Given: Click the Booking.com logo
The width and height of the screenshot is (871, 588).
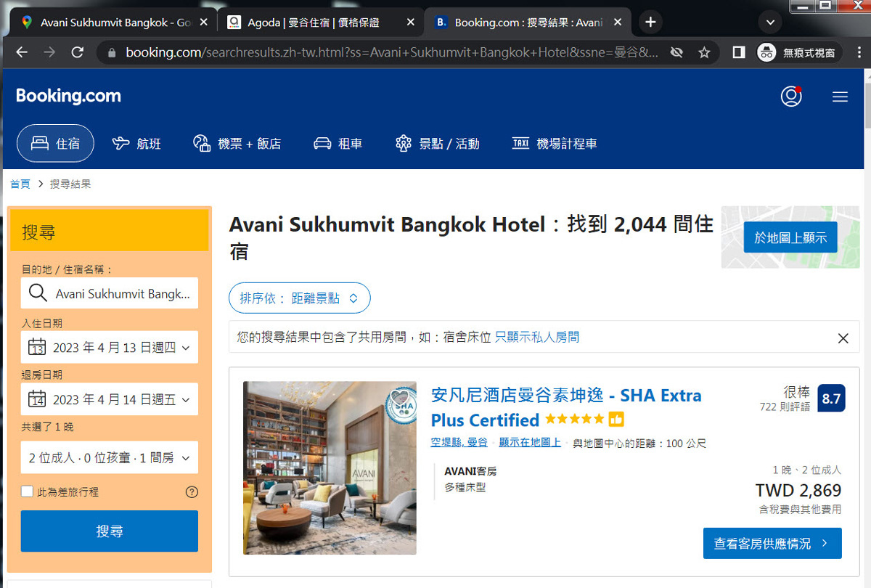Looking at the screenshot, I should 68,96.
